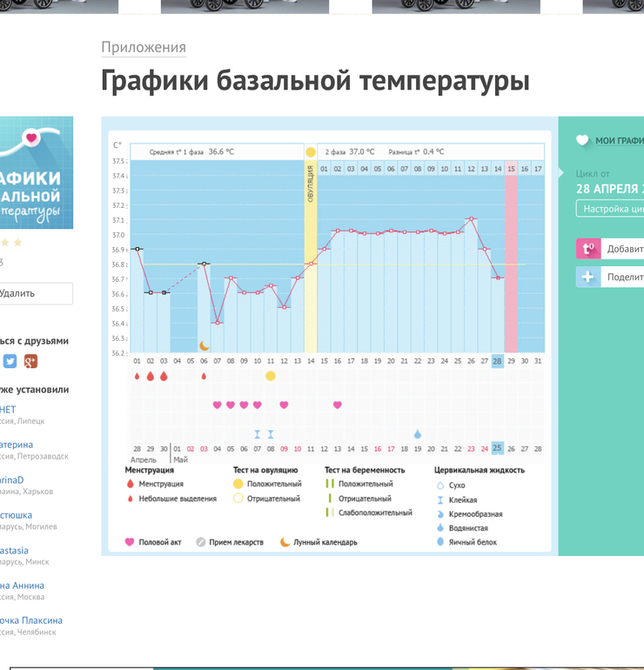Click the yellow positive ovulation test marker
This screenshot has width=644, height=670.
point(271,376)
